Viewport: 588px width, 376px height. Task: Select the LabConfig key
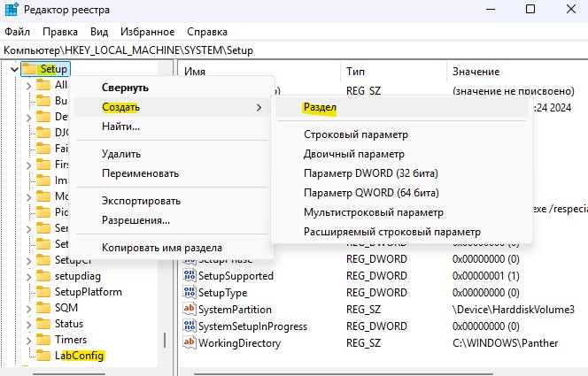click(x=79, y=356)
